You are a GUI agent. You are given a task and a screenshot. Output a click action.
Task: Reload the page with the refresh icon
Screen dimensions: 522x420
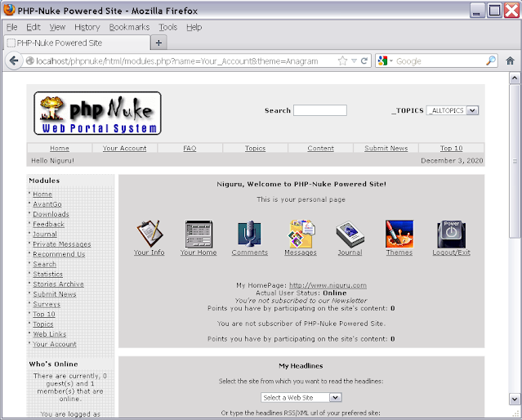364,60
